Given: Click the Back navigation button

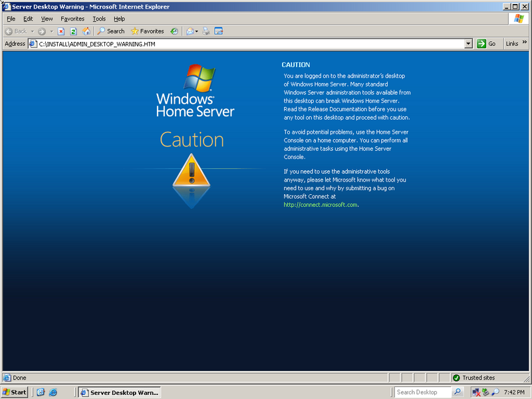Looking at the screenshot, I should [16, 31].
